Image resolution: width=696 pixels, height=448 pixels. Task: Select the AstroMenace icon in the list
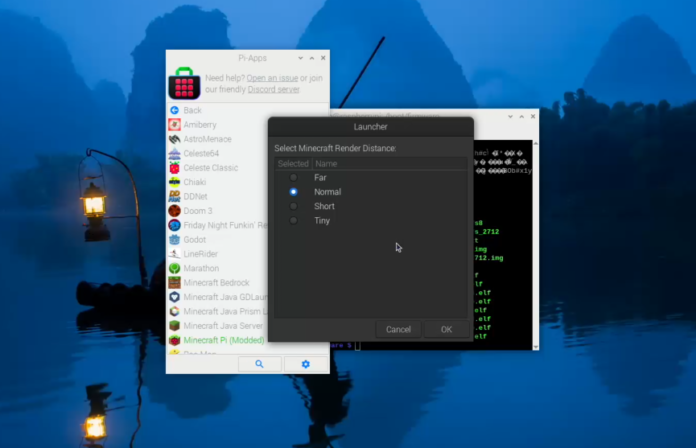(174, 139)
